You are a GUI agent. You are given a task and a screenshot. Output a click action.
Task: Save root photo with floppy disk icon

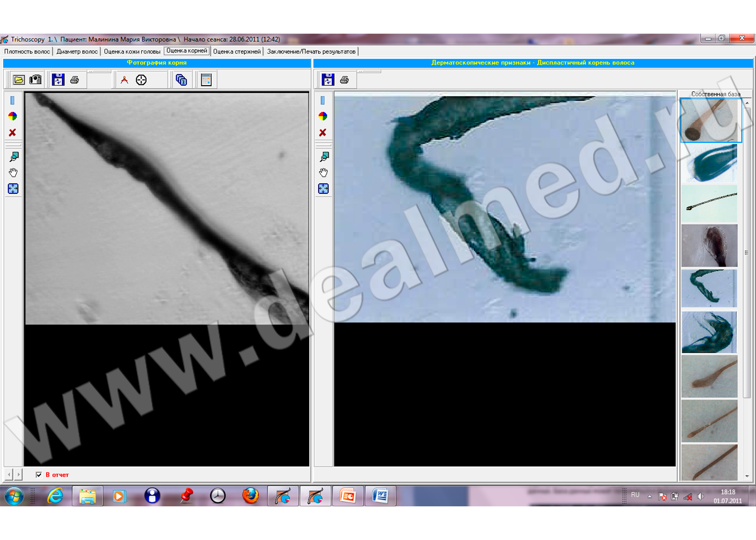pos(58,80)
